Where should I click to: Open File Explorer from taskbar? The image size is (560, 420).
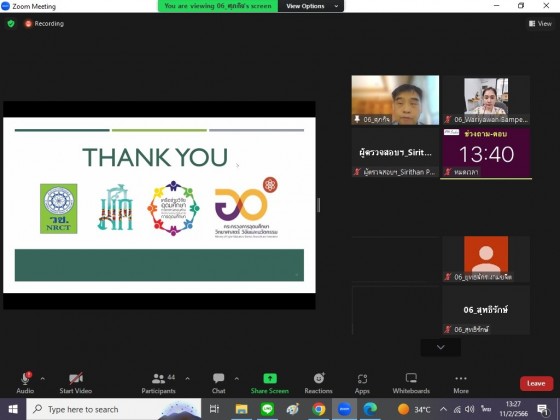pyautogui.click(x=241, y=409)
